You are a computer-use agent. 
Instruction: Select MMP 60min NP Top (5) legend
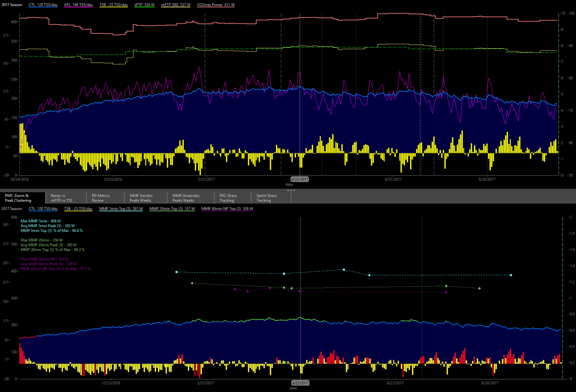pyautogui.click(x=227, y=209)
